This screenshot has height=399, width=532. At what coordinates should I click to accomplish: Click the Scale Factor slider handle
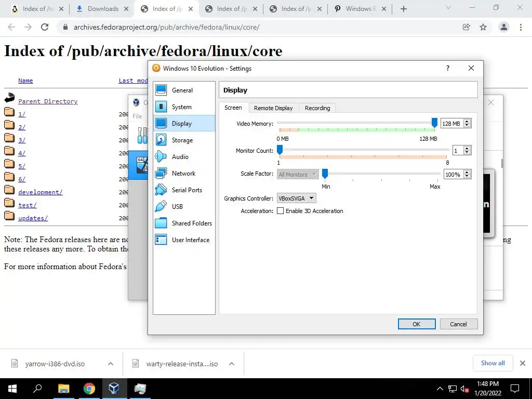[325, 174]
